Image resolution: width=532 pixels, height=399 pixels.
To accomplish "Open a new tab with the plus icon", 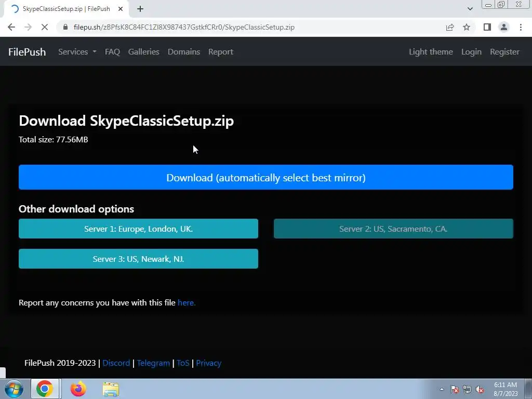I will tap(140, 9).
